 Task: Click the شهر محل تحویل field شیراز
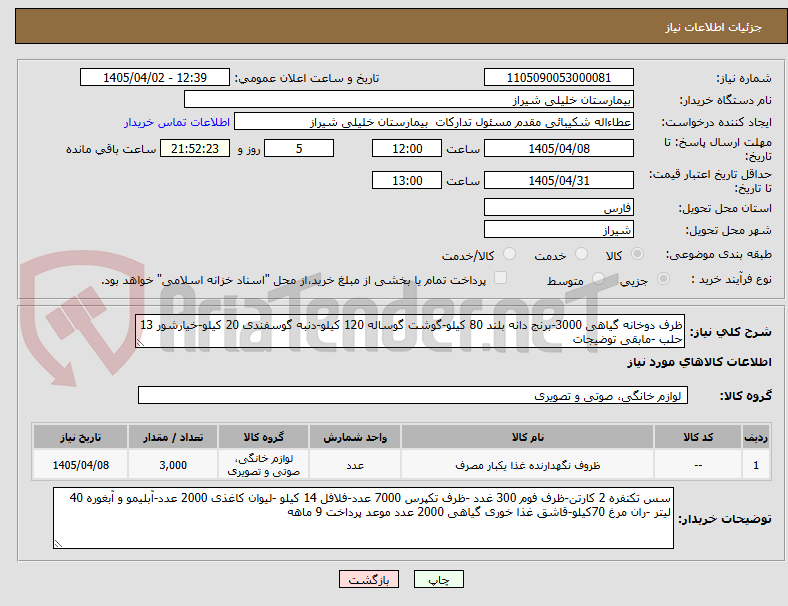click(x=559, y=229)
